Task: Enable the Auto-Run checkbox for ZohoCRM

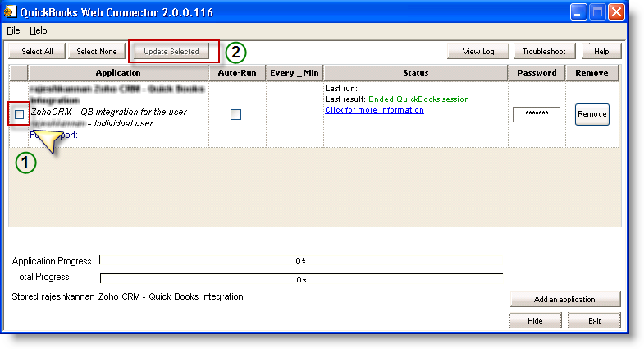Action: pos(235,114)
